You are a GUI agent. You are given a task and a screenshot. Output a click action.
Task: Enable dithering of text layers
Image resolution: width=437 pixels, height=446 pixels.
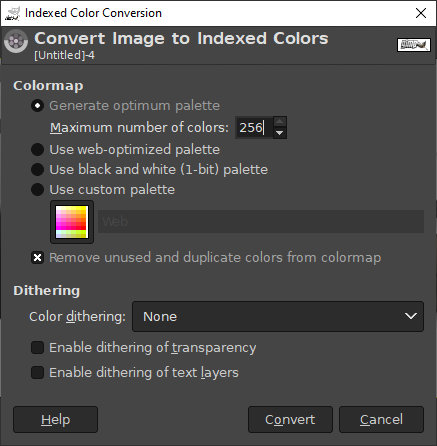tap(37, 372)
